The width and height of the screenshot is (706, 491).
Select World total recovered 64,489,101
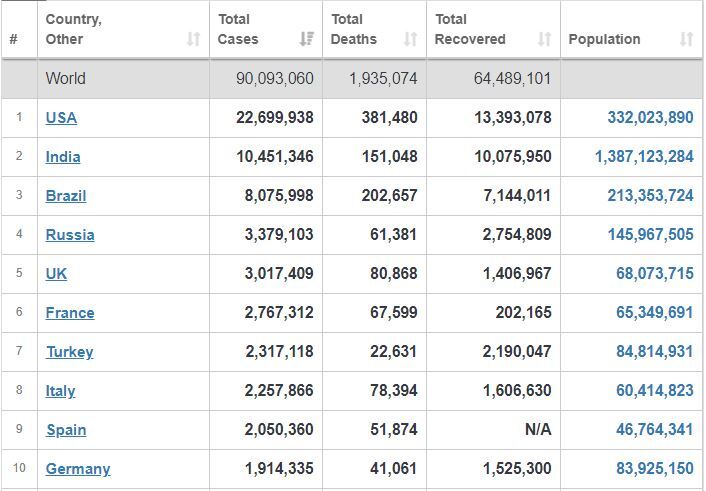(x=512, y=78)
